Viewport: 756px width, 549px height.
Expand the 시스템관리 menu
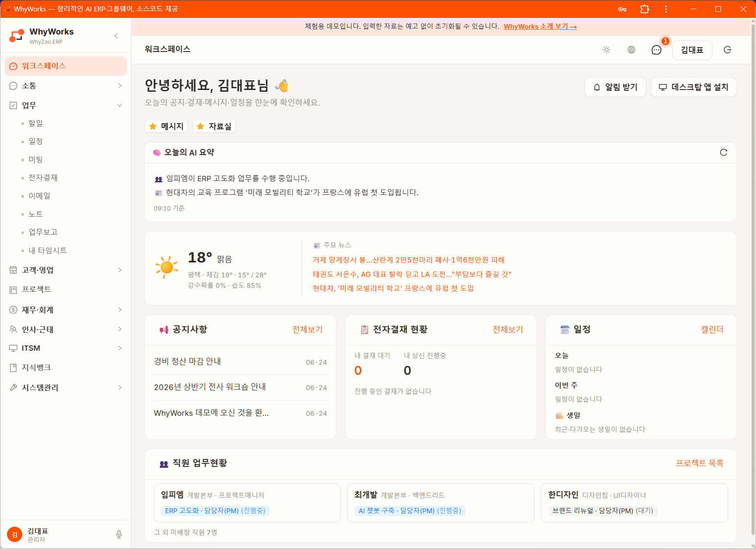point(66,387)
